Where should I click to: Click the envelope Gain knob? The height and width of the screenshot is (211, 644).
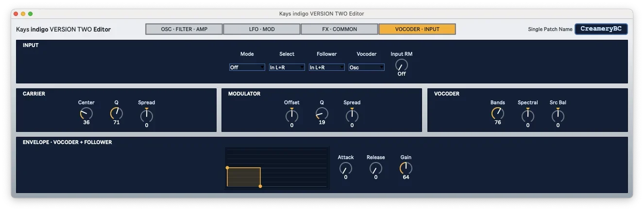(x=406, y=168)
